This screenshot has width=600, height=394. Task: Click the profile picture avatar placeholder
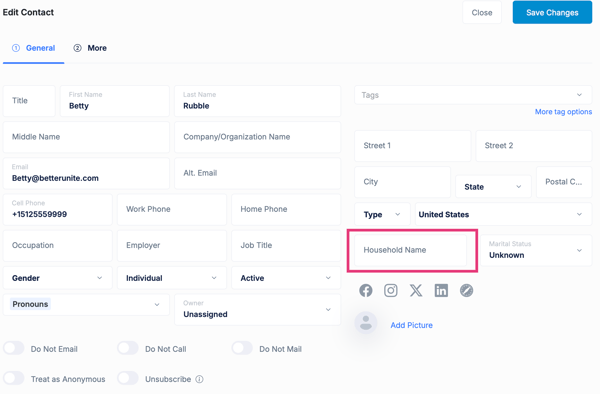[365, 322]
